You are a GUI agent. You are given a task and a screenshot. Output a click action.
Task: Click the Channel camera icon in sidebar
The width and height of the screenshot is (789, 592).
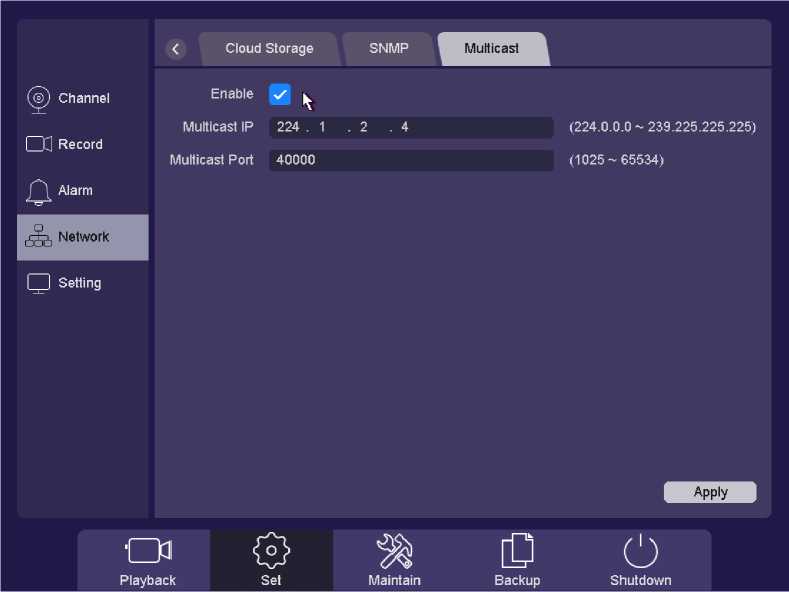tap(39, 99)
